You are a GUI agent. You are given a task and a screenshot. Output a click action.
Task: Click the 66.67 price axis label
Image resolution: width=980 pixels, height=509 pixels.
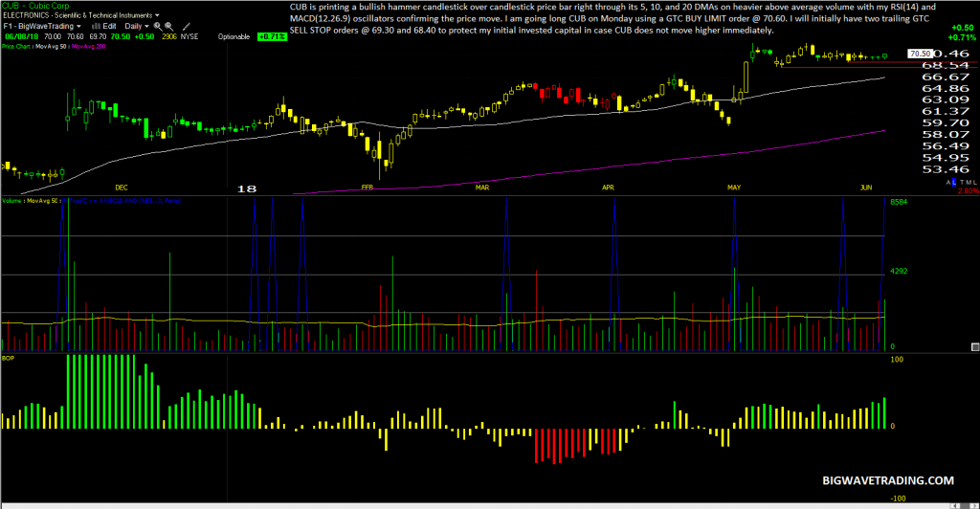pyautogui.click(x=946, y=77)
